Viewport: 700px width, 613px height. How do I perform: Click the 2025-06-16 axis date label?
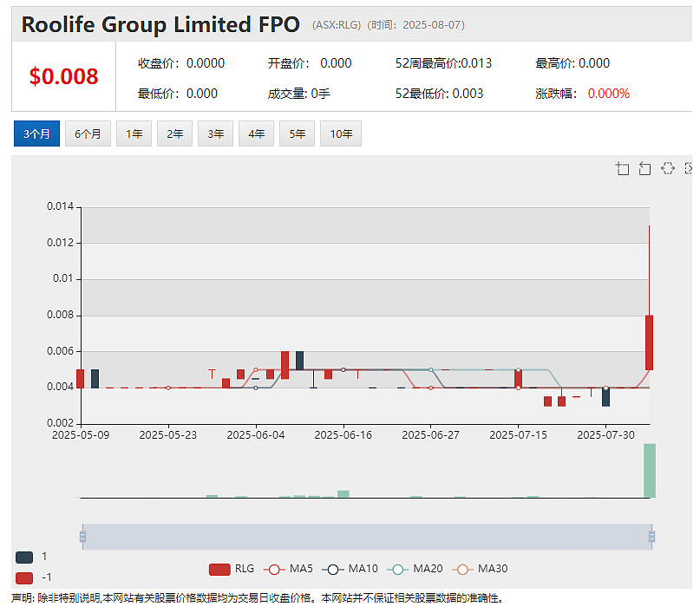(343, 435)
